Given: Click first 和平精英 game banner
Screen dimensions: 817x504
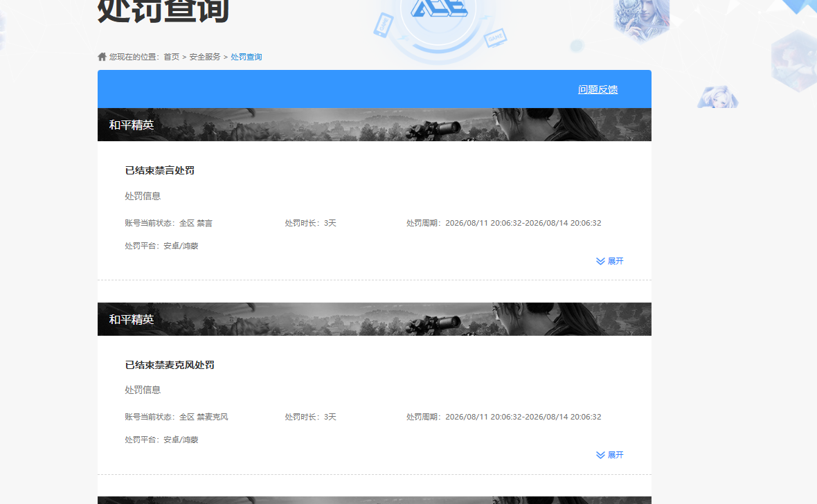Looking at the screenshot, I should pos(374,125).
